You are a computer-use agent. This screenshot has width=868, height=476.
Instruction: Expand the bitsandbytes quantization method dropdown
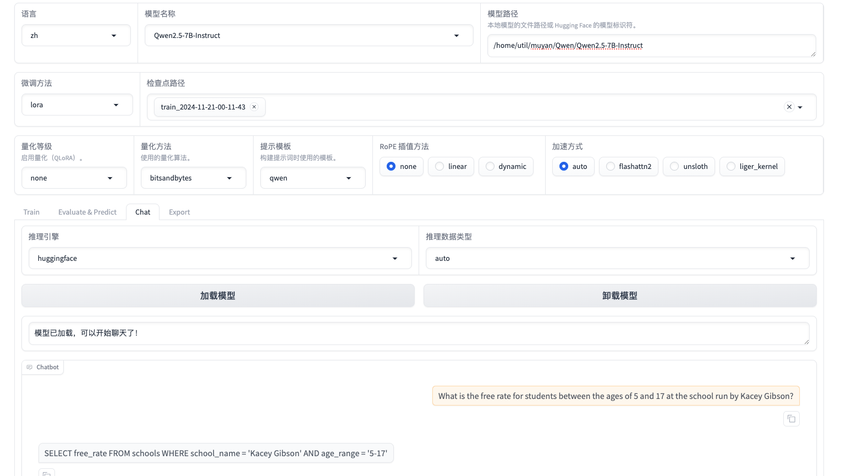(193, 178)
